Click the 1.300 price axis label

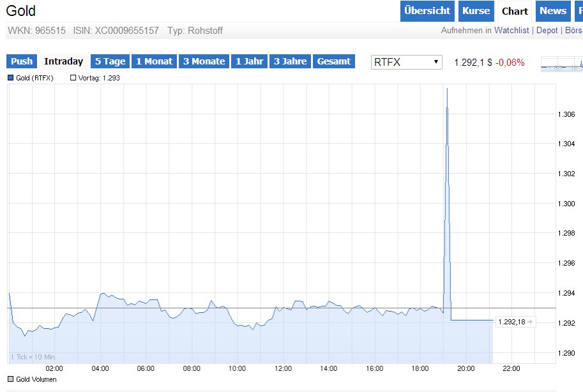[566, 204]
